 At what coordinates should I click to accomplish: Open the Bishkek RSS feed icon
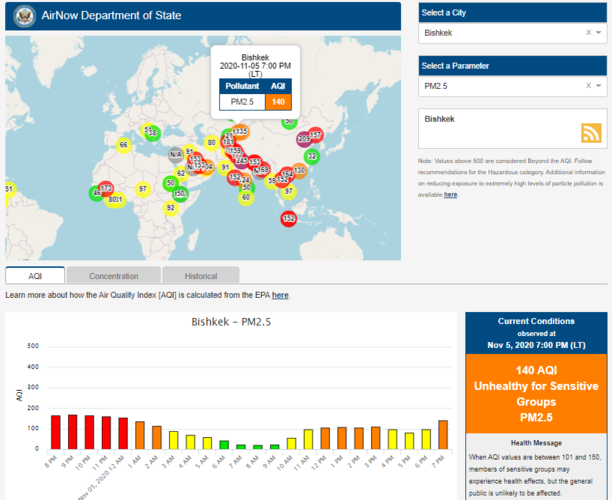click(590, 134)
